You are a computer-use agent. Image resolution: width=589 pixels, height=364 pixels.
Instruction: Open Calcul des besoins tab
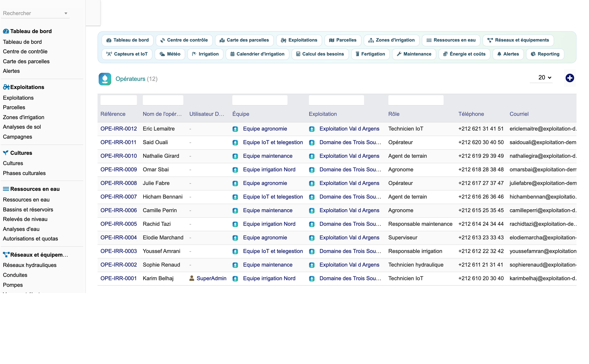pyautogui.click(x=320, y=54)
